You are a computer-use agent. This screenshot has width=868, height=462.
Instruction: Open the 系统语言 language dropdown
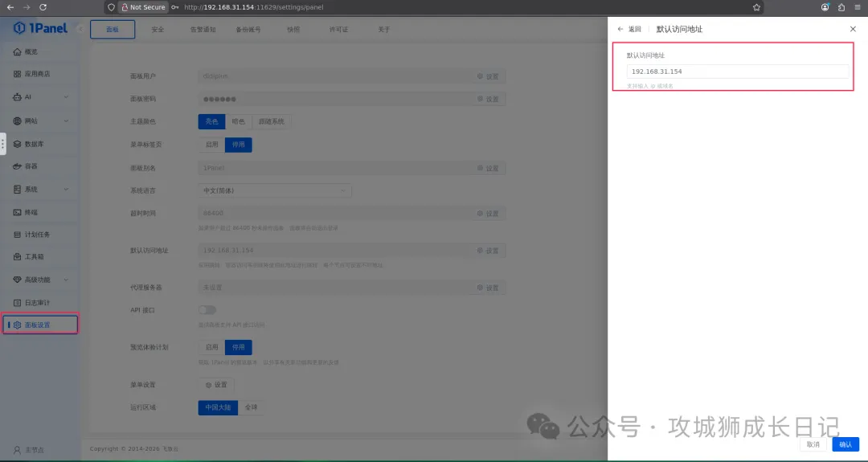click(x=274, y=190)
